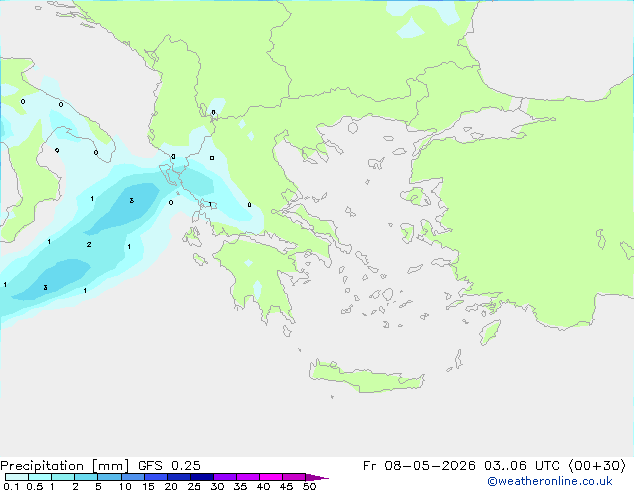634x490 pixels.
Task: Click the 0.5–1 mm legend color swatch
Action: (x=40, y=477)
